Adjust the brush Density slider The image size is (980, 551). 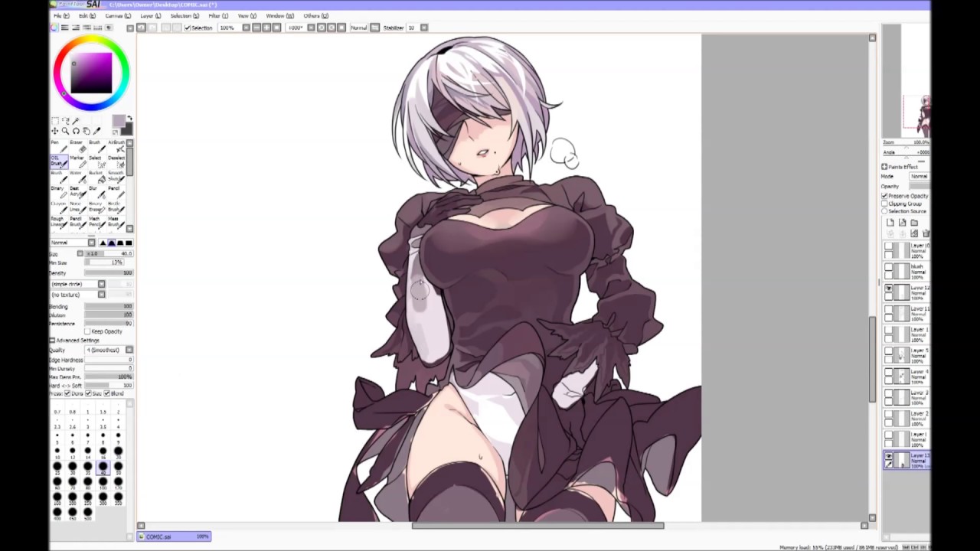108,273
